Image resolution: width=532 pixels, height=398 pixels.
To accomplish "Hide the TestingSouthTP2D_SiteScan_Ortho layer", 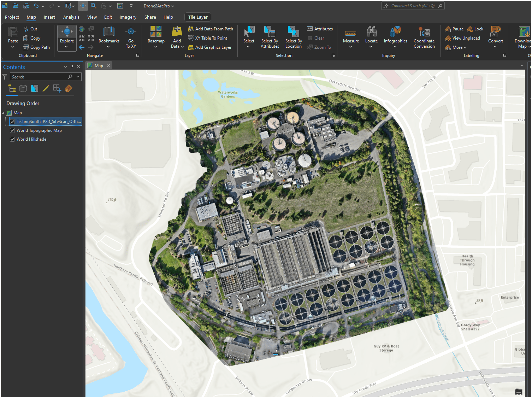I will (12, 122).
